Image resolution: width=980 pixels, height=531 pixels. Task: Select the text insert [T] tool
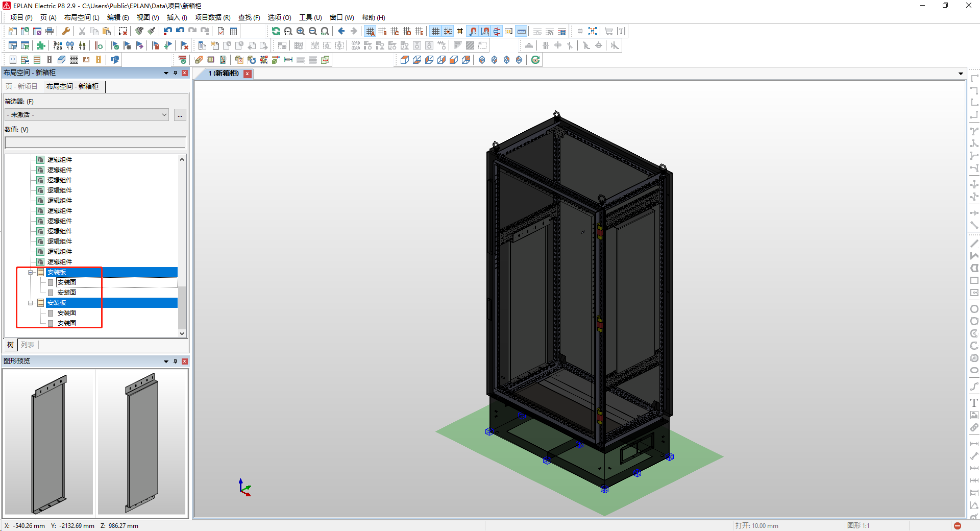tap(621, 31)
